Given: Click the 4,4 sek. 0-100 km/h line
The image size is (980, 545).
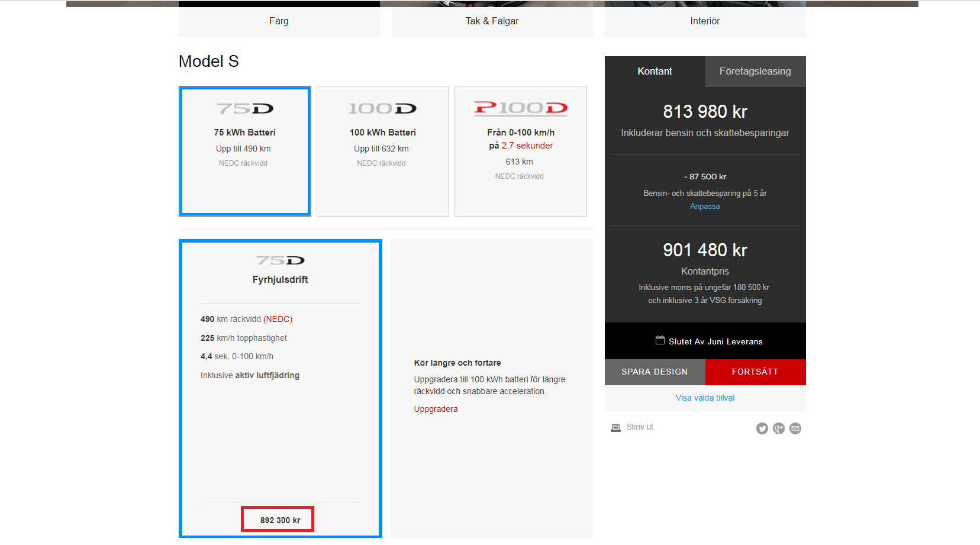Looking at the screenshot, I should pos(237,356).
